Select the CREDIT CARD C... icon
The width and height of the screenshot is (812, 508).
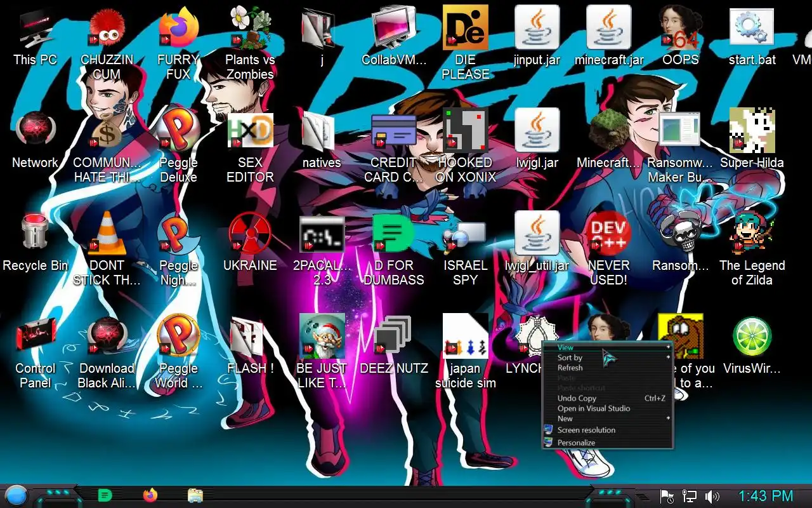[393, 131]
